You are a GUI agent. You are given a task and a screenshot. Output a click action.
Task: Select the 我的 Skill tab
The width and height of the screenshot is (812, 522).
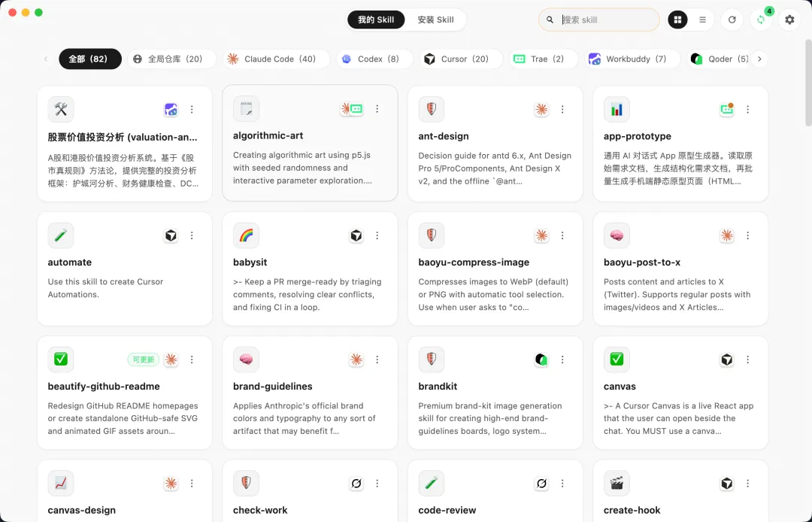pyautogui.click(x=376, y=20)
